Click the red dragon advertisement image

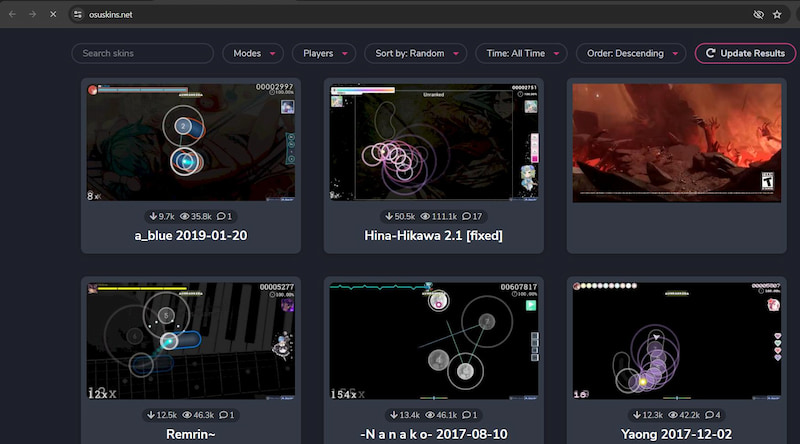[x=677, y=143]
